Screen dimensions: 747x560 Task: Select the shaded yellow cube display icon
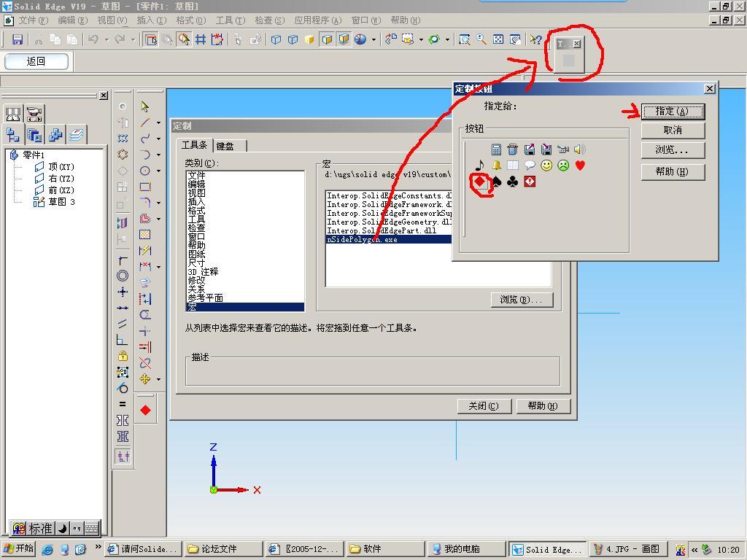[x=309, y=39]
